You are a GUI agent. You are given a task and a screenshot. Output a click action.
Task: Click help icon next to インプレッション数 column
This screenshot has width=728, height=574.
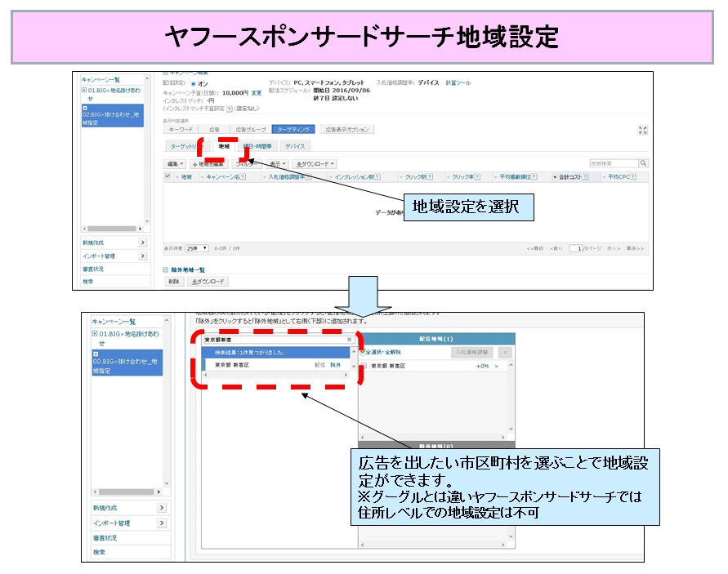pos(377,177)
